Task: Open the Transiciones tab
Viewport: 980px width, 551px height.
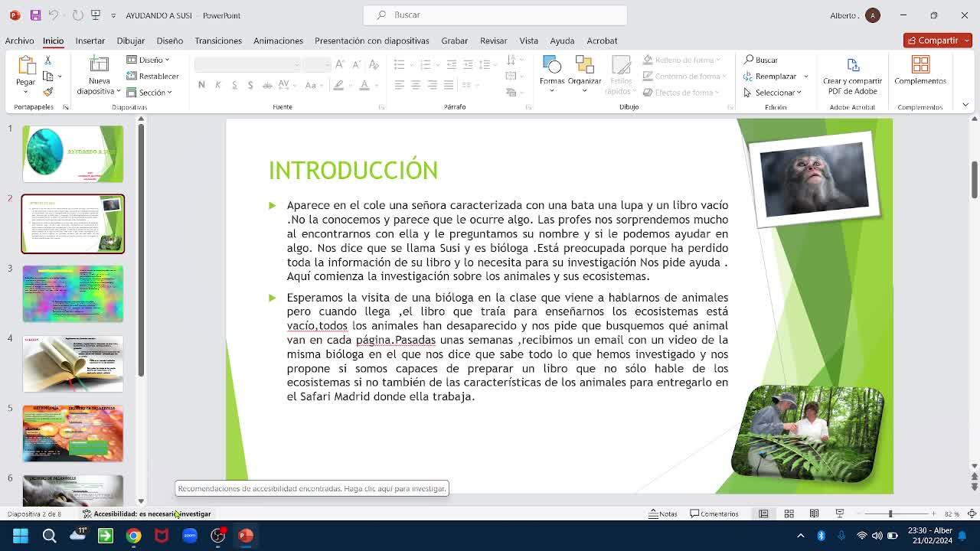Action: click(x=218, y=41)
